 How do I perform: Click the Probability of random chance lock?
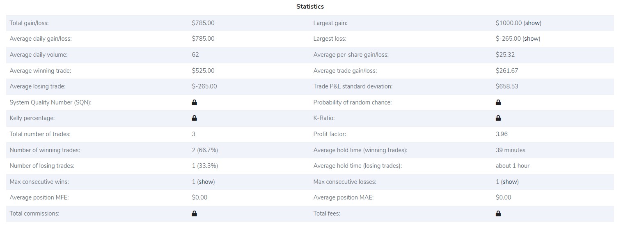[x=498, y=102]
